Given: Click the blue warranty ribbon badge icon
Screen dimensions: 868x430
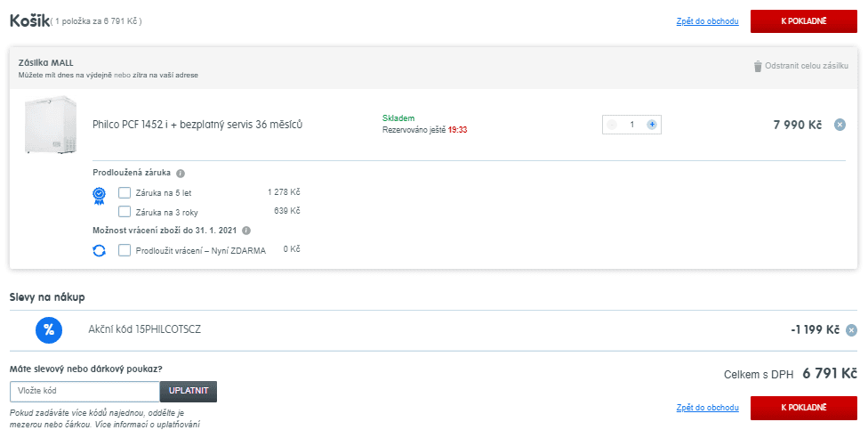Looking at the screenshot, I should coord(99,196).
